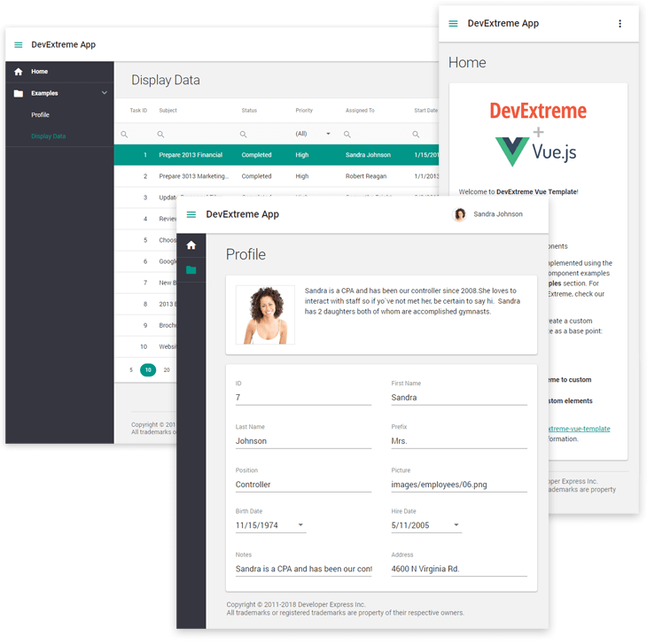Click task row number 9
647x644 pixels.
click(x=145, y=325)
